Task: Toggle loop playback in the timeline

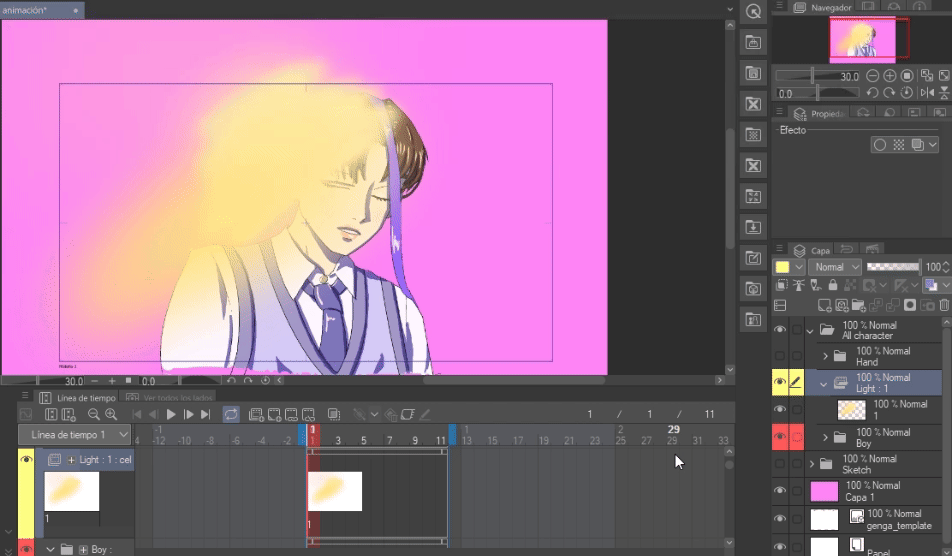Action: [x=231, y=414]
